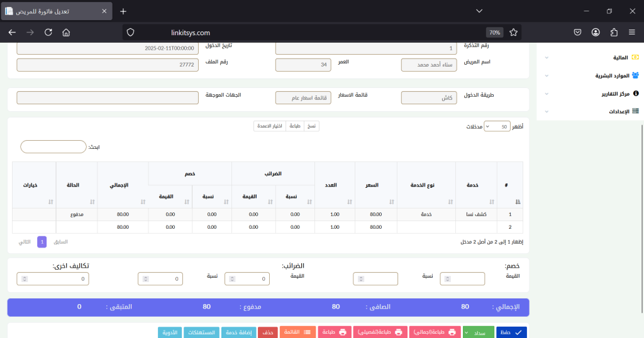
Task: Click the red حذف delete button
Action: tap(267, 332)
